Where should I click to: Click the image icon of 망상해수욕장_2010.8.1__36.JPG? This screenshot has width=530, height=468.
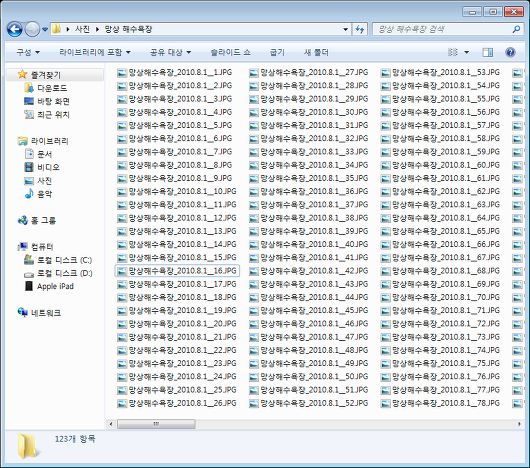[x=254, y=192]
